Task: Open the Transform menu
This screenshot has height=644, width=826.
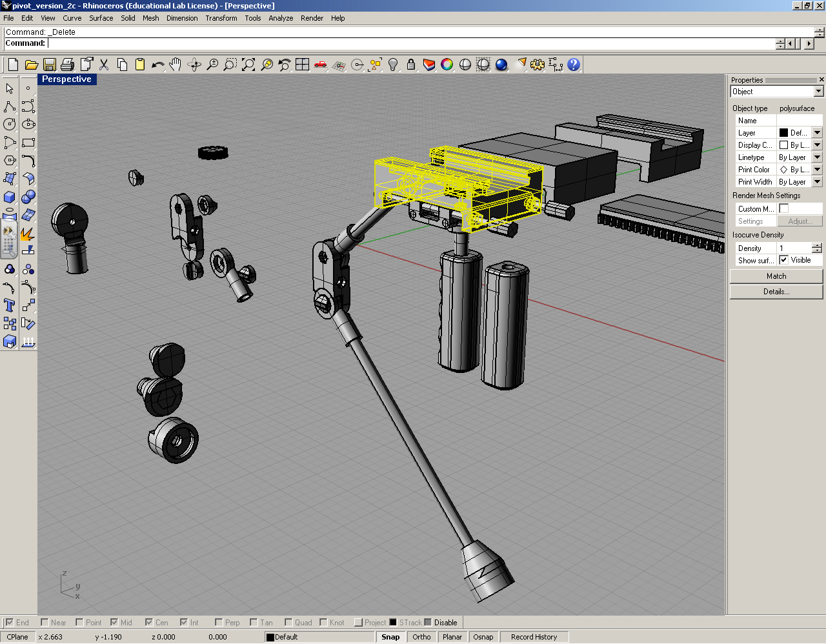Action: pos(221,18)
